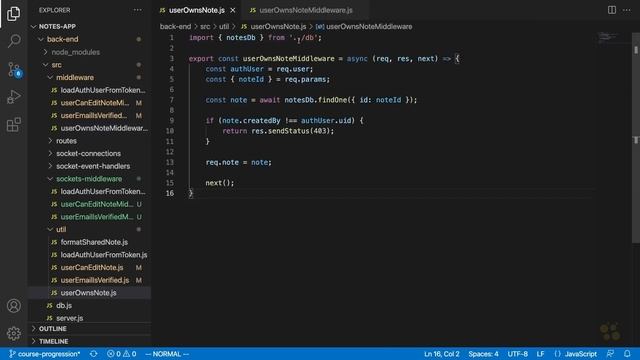Image resolution: width=640 pixels, height=360 pixels.
Task: Collapse the NOTES-APP root folder
Action: (x=33, y=27)
